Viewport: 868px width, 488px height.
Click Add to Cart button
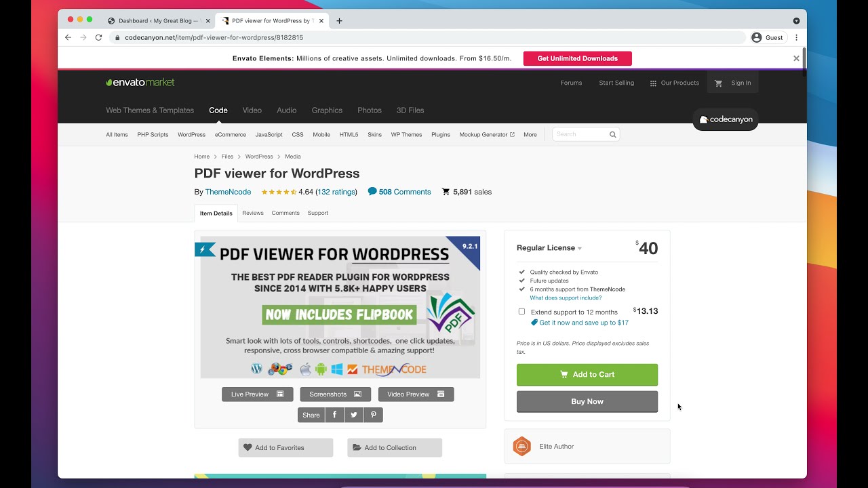coord(587,375)
